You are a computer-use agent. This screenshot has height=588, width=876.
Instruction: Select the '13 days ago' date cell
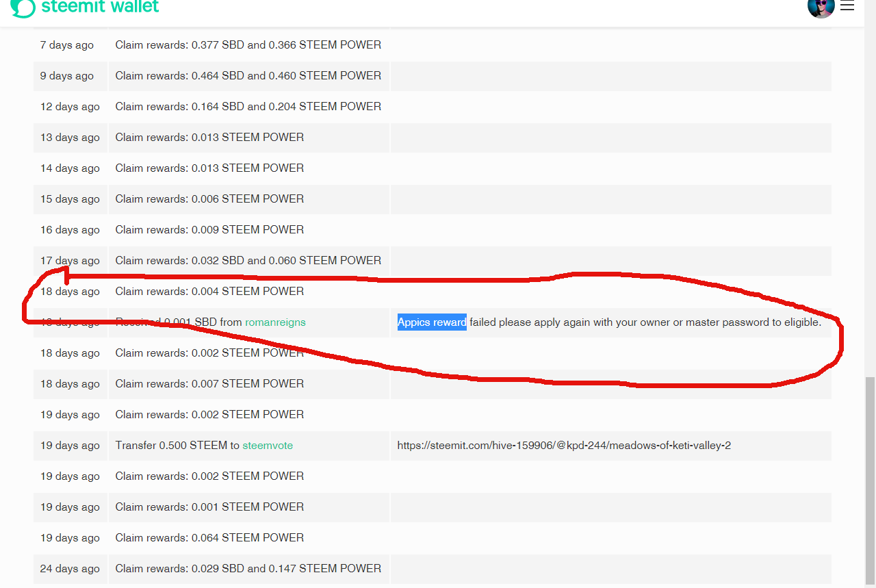pos(70,137)
